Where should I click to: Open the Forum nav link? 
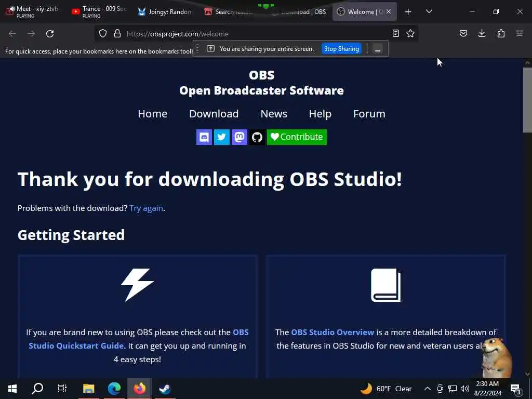coord(369,114)
